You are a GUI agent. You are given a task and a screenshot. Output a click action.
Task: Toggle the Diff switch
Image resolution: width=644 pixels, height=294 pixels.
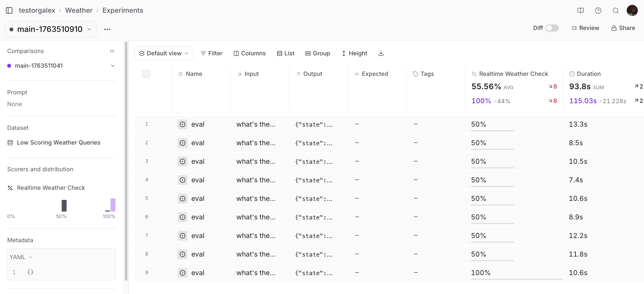[x=552, y=28]
